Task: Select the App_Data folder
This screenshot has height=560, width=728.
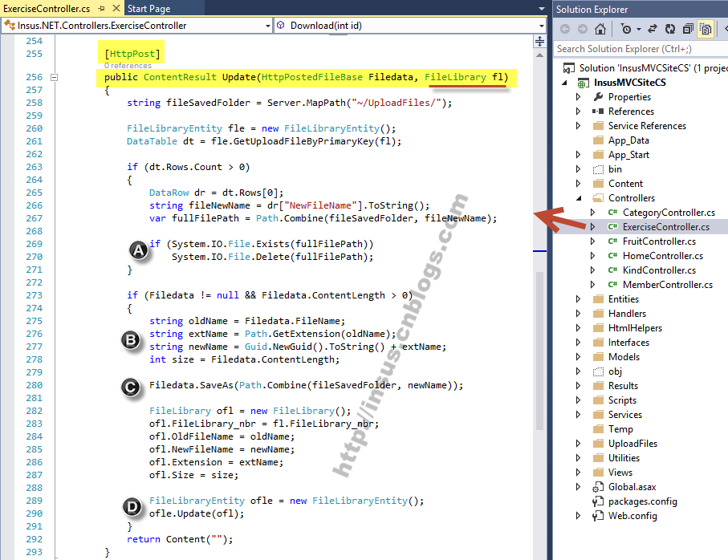Action: click(628, 140)
